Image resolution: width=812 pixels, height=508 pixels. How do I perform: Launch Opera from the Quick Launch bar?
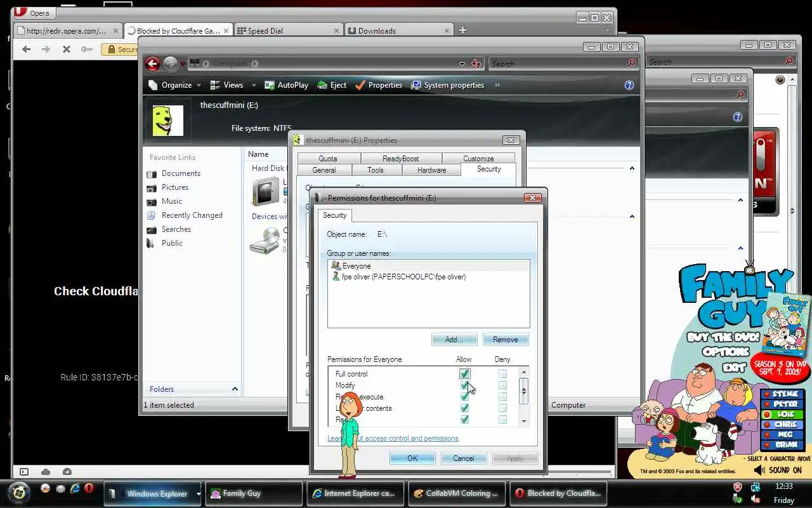pyautogui.click(x=89, y=488)
